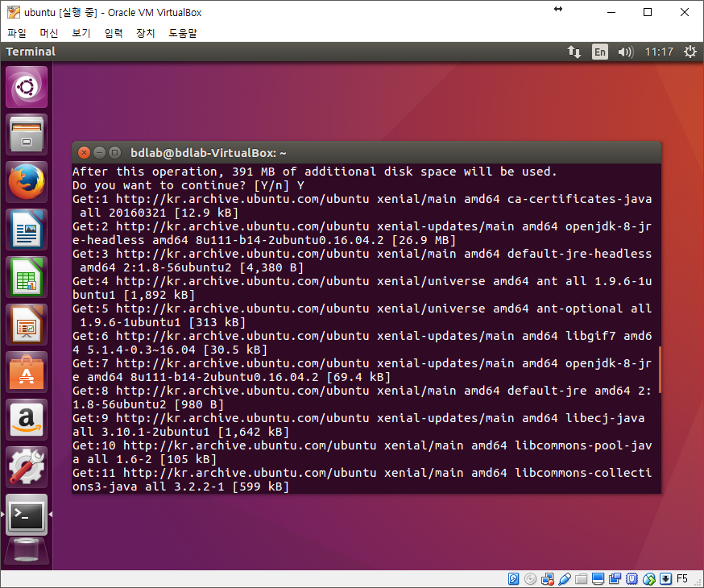Screen dimensions: 704x588
Task: Open Ubuntu Software Center icon
Action: pyautogui.click(x=27, y=373)
